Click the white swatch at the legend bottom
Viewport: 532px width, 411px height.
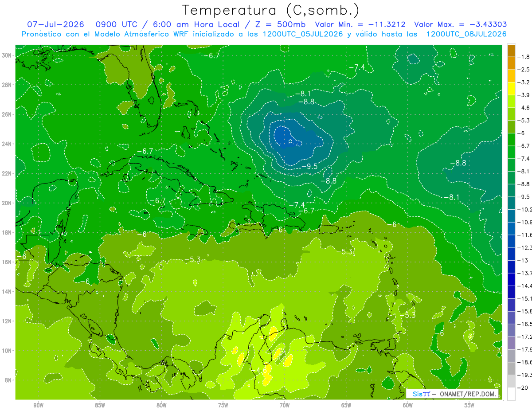click(511, 394)
